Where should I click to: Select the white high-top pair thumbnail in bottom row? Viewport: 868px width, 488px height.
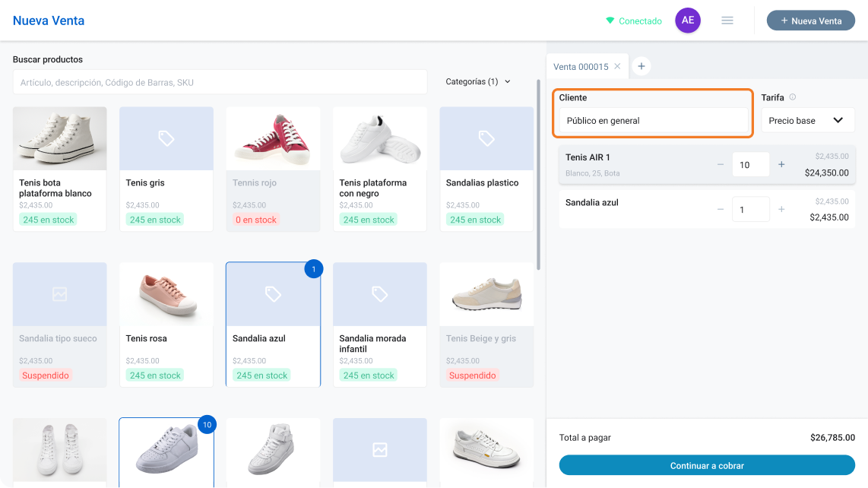point(60,450)
